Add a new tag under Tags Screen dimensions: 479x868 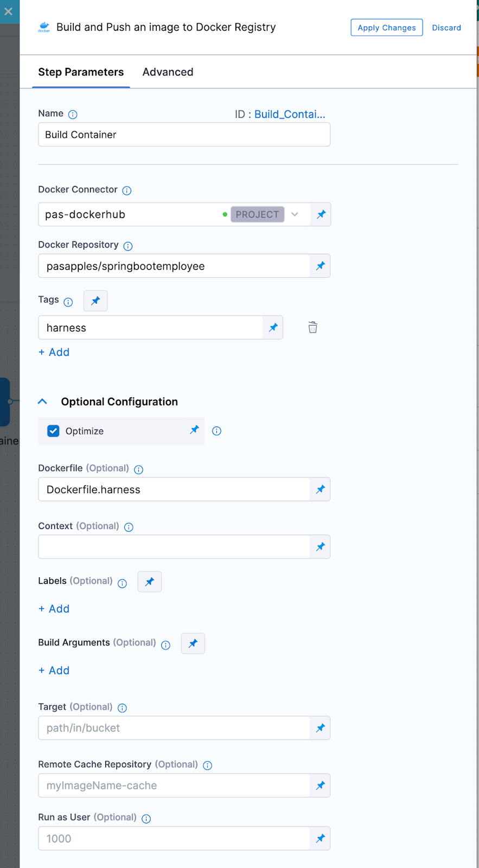coord(54,352)
